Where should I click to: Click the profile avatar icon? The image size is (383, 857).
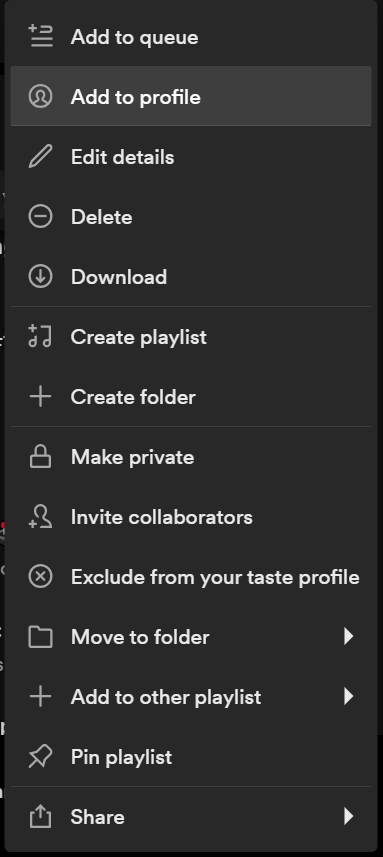click(x=40, y=96)
